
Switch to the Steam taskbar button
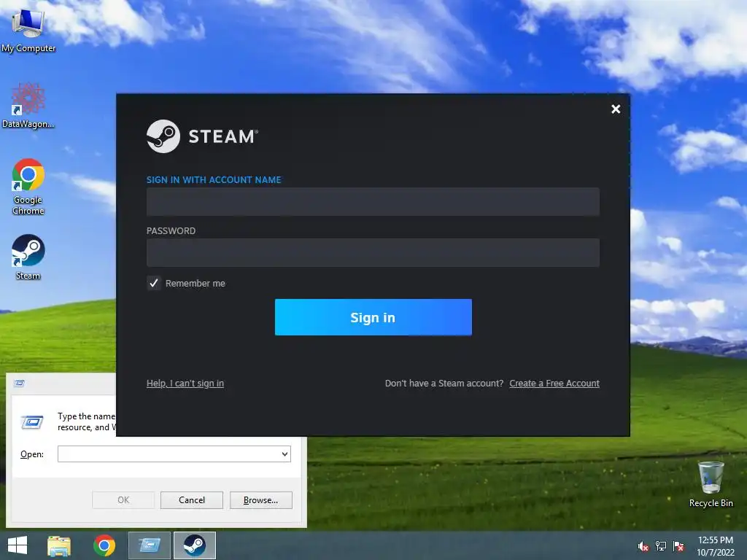point(194,545)
